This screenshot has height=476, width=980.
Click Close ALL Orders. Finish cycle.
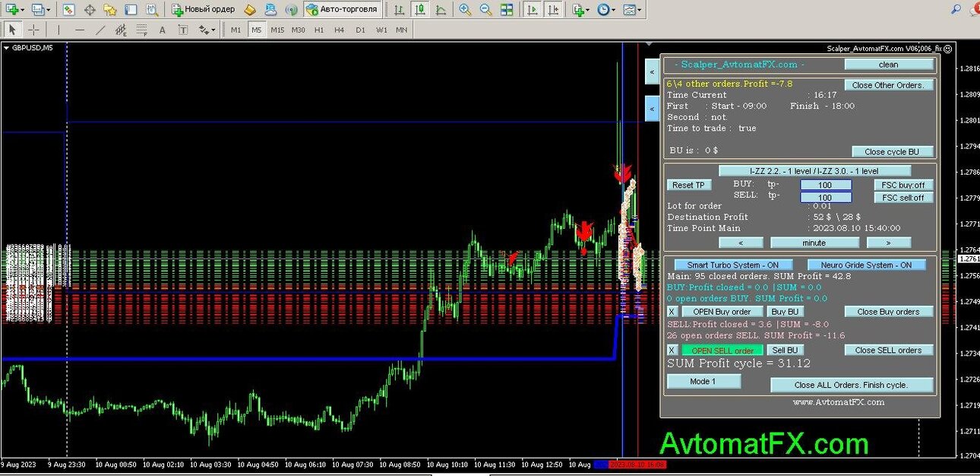coord(852,385)
